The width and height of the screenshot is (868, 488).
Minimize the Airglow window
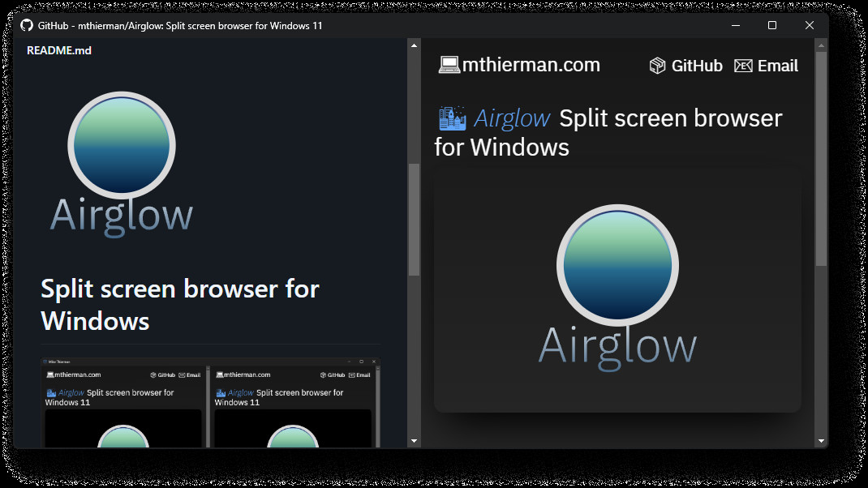[736, 25]
